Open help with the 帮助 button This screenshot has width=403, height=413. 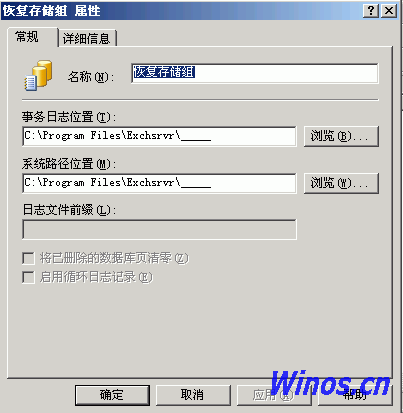point(355,395)
